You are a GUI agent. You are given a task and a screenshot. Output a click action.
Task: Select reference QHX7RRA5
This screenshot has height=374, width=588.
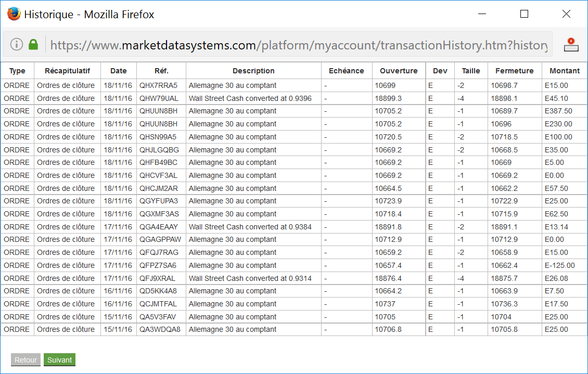click(158, 85)
